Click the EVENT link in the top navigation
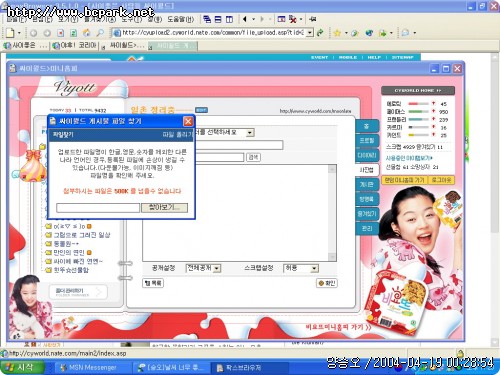This screenshot has width=500, height=375. pos(319,57)
